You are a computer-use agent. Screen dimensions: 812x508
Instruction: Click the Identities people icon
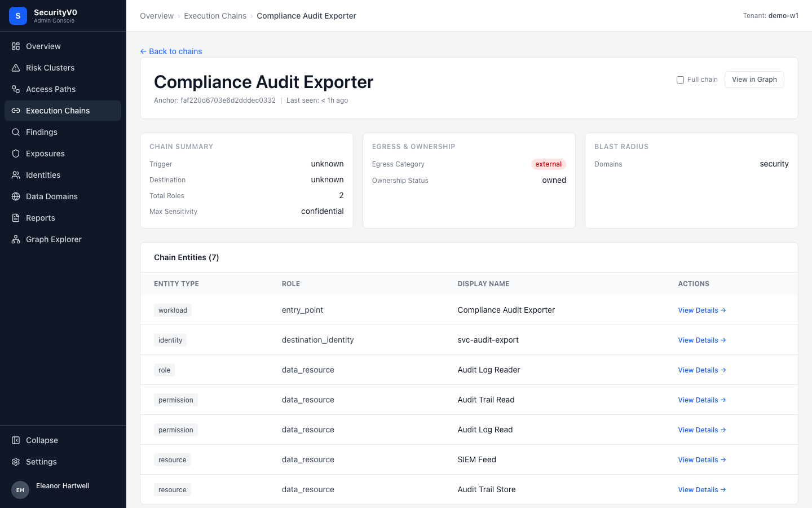pyautogui.click(x=16, y=175)
